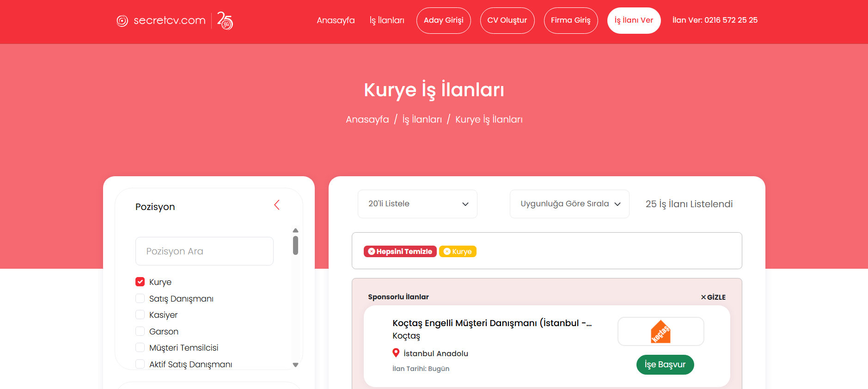This screenshot has width=868, height=389.
Task: Click the Hepsini Temizle button
Action: pos(400,252)
